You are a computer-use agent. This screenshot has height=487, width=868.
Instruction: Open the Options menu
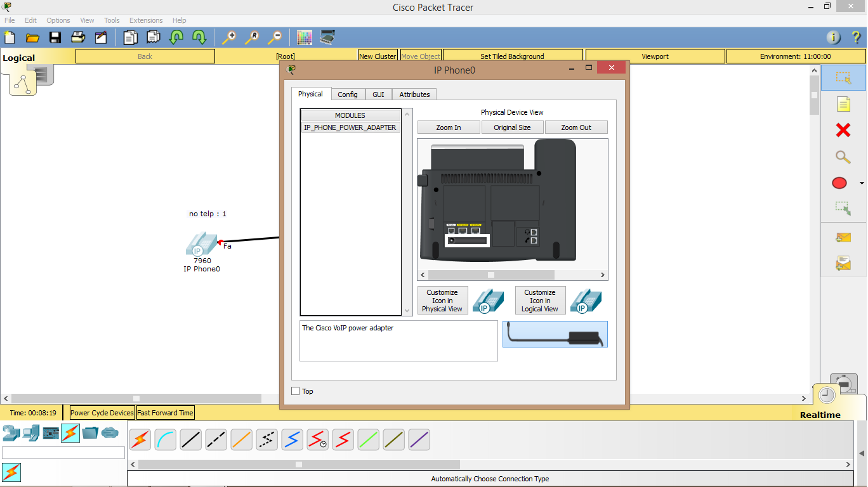tap(58, 20)
